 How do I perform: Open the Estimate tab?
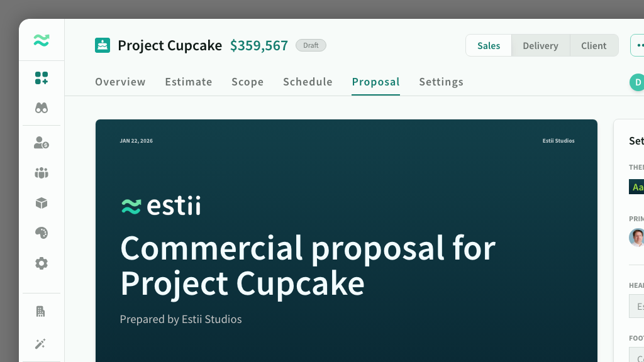[189, 82]
